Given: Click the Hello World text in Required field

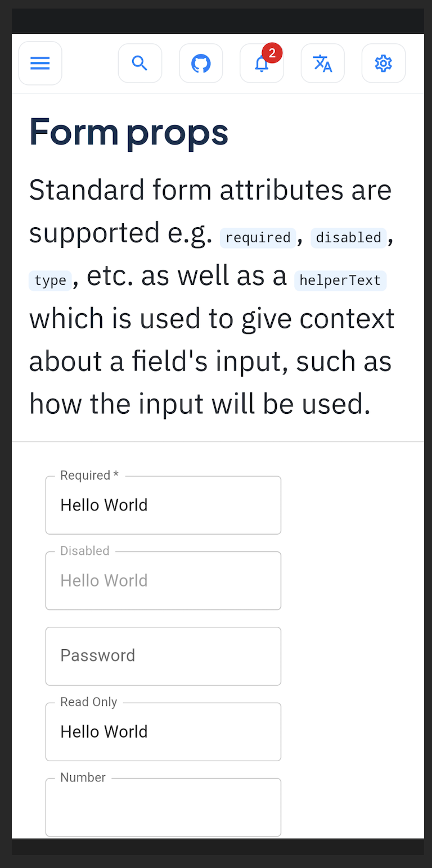Looking at the screenshot, I should tap(104, 505).
